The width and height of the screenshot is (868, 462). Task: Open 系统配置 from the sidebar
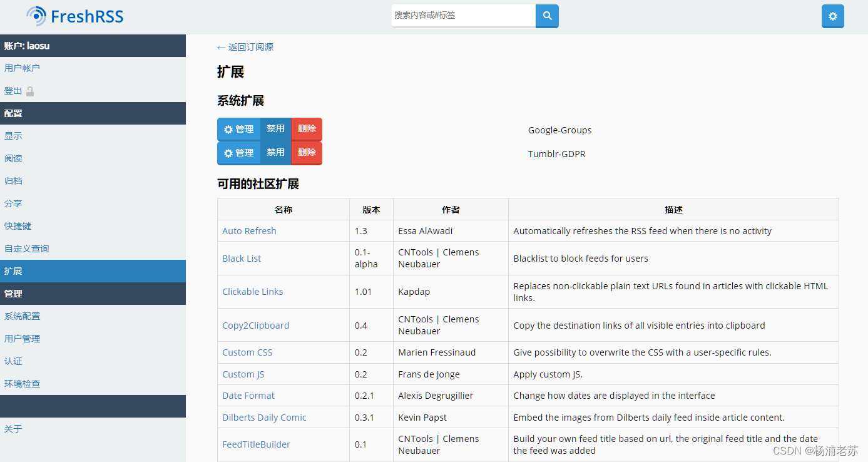(21, 316)
